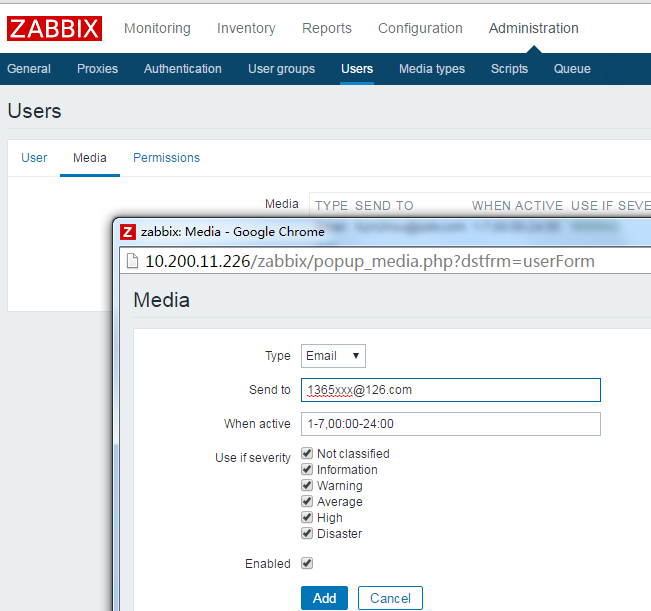Image resolution: width=651 pixels, height=611 pixels.
Task: Toggle the Average severity checkbox
Action: pos(307,501)
